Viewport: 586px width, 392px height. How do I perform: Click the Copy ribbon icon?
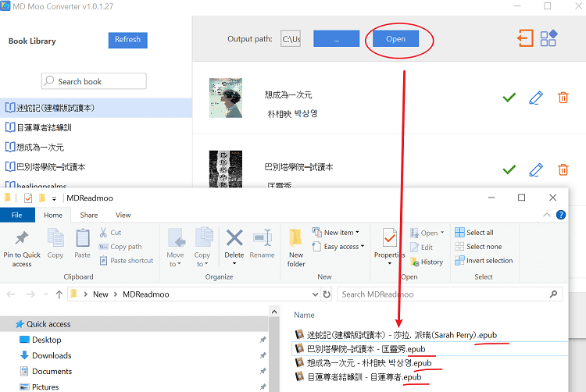[x=55, y=238]
